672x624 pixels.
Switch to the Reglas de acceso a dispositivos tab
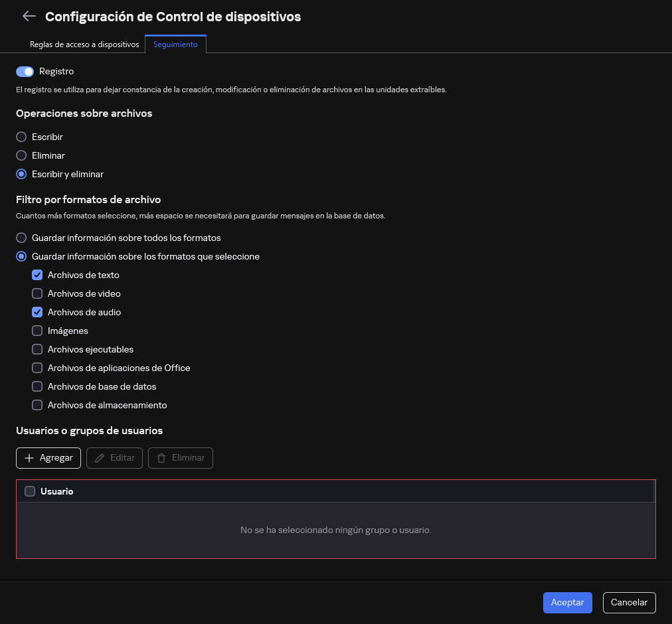84,44
